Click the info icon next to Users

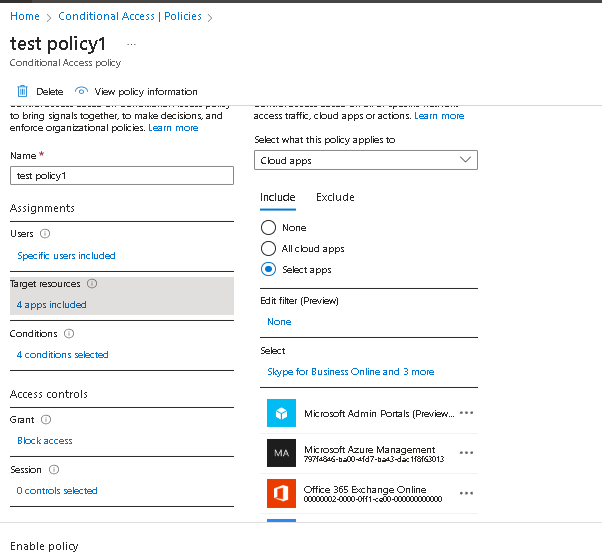pos(45,233)
